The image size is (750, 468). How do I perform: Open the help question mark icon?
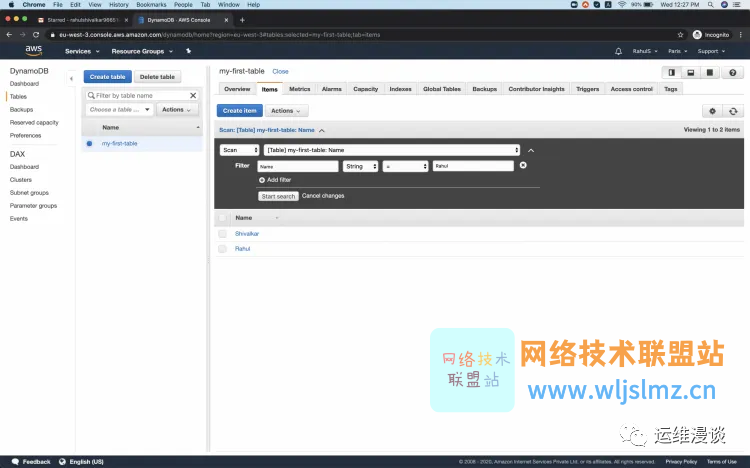[732, 73]
